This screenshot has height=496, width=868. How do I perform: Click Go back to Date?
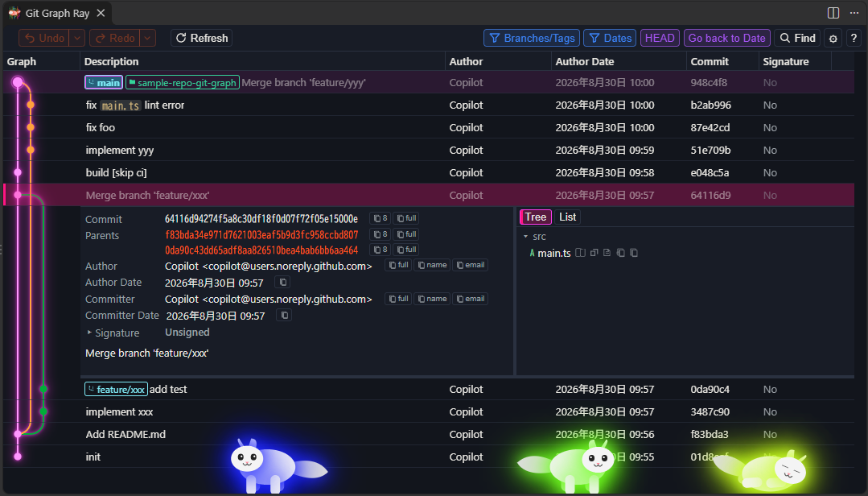pos(727,38)
